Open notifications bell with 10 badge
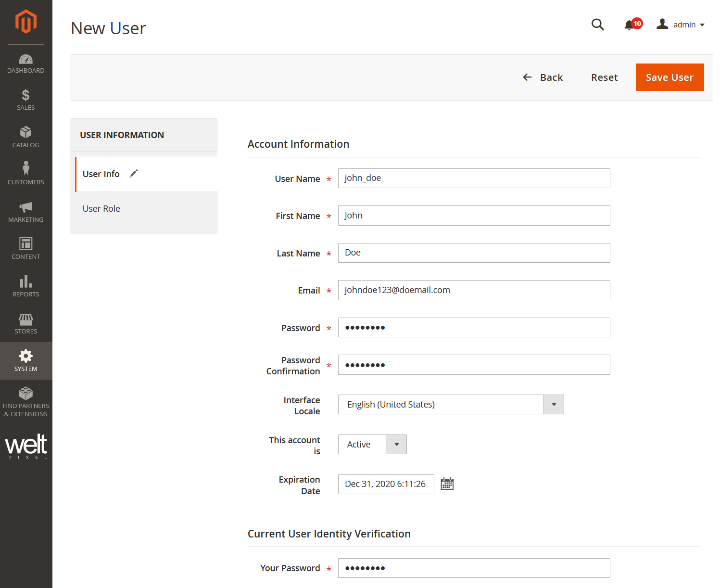The height and width of the screenshot is (588, 720). (x=633, y=25)
